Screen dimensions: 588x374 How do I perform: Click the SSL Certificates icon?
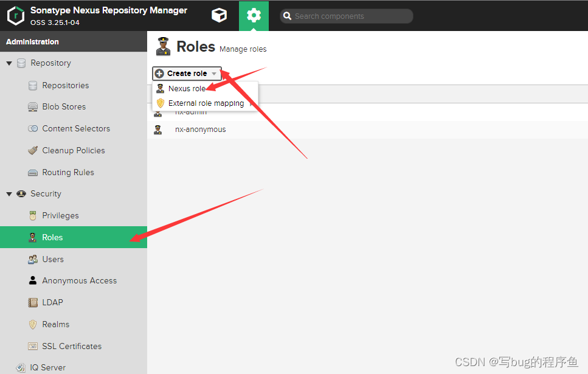(33, 346)
